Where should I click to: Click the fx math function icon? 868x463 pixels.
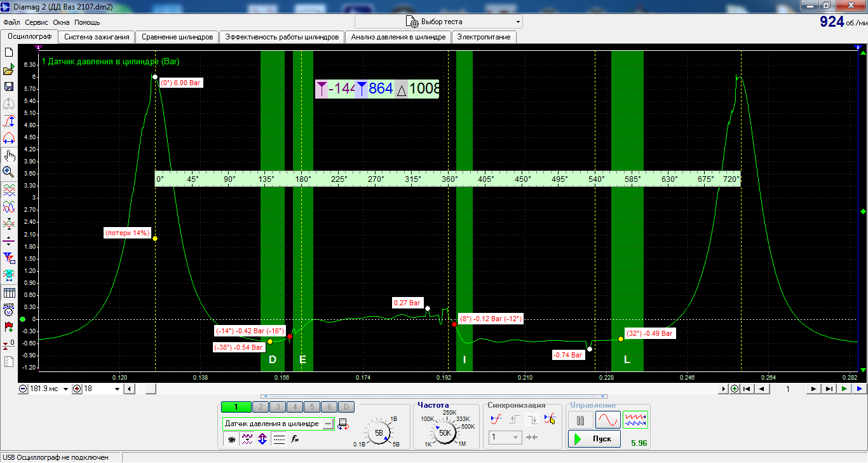tap(295, 439)
